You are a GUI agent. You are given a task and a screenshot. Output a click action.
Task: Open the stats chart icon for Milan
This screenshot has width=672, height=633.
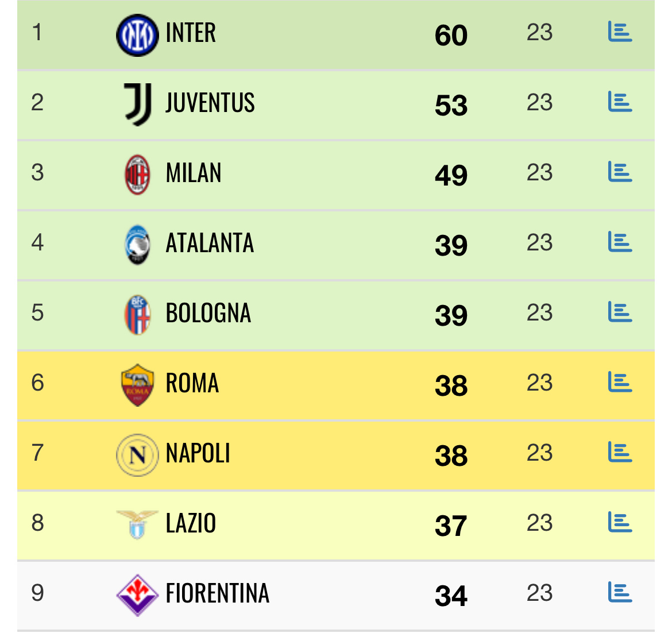pyautogui.click(x=620, y=172)
